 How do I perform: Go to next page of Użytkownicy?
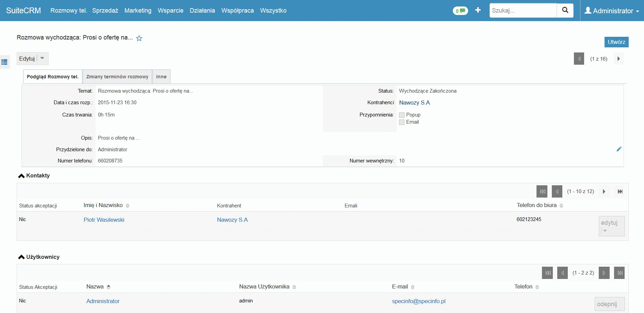tap(604, 273)
